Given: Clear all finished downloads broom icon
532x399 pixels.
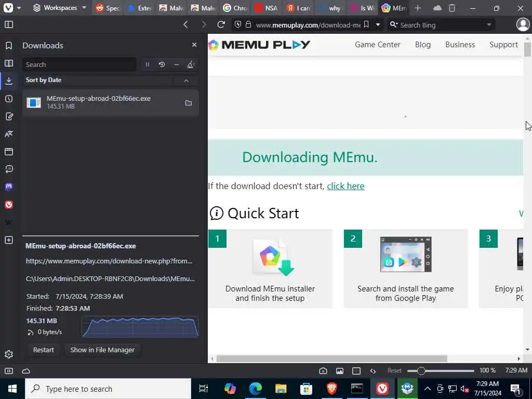Looking at the screenshot, I should [191, 64].
